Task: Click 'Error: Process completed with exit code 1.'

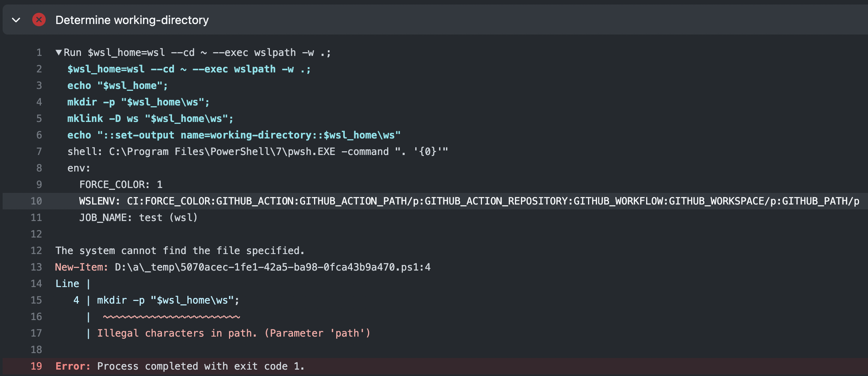Action: [x=180, y=366]
